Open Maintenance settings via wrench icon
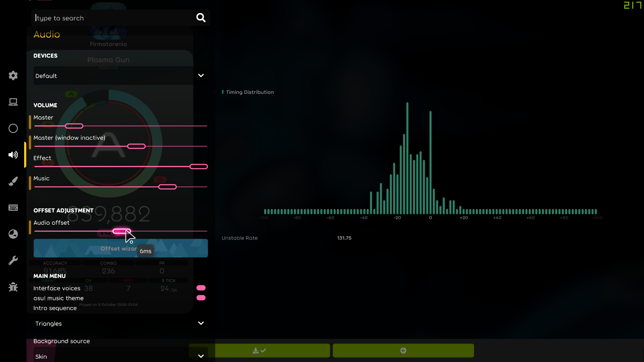 13,260
